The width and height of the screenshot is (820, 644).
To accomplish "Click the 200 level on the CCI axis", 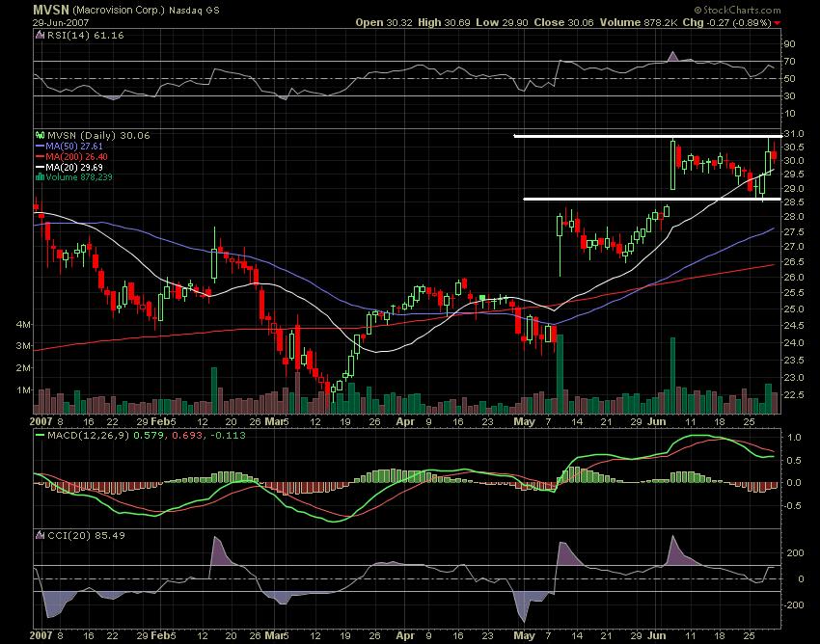I will pyautogui.click(x=795, y=552).
